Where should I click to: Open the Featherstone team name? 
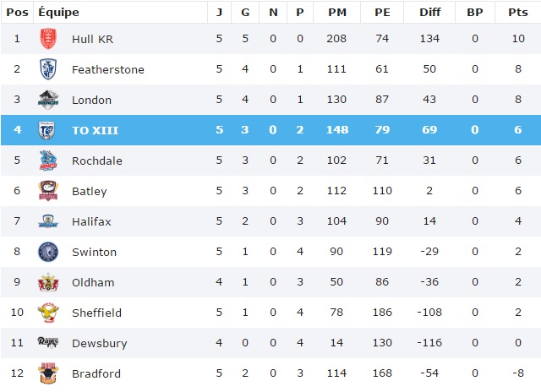108,69
